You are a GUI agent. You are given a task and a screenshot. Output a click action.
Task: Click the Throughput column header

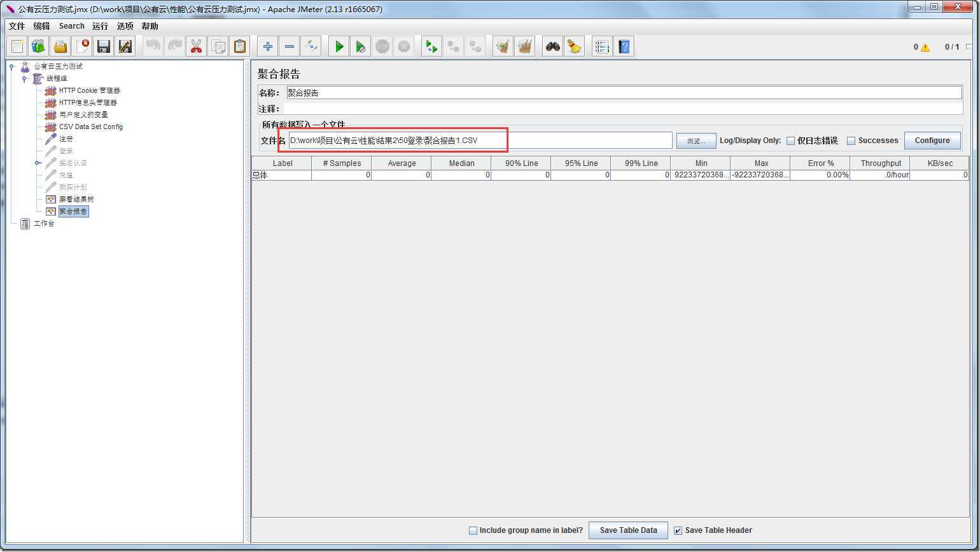pyautogui.click(x=881, y=163)
